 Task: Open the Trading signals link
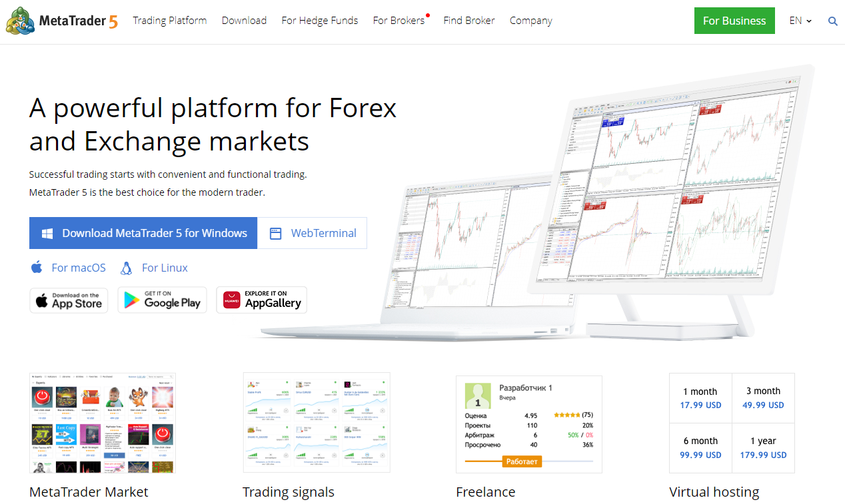pyautogui.click(x=288, y=492)
